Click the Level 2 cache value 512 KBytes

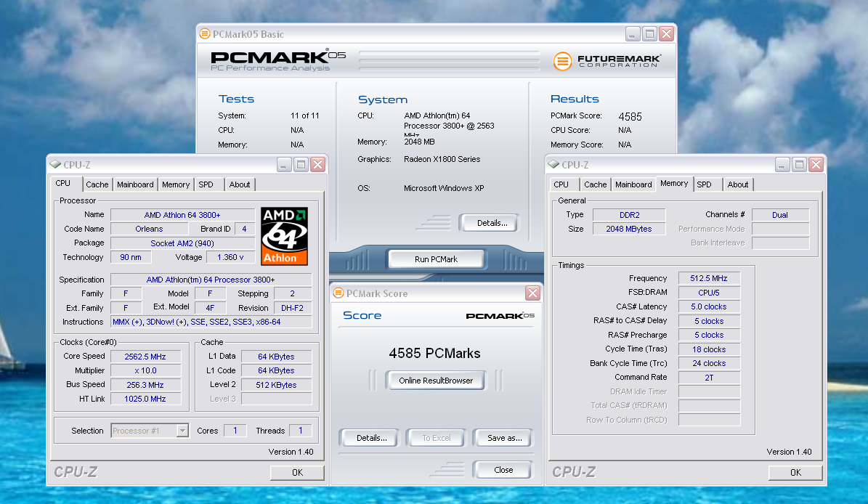[276, 385]
